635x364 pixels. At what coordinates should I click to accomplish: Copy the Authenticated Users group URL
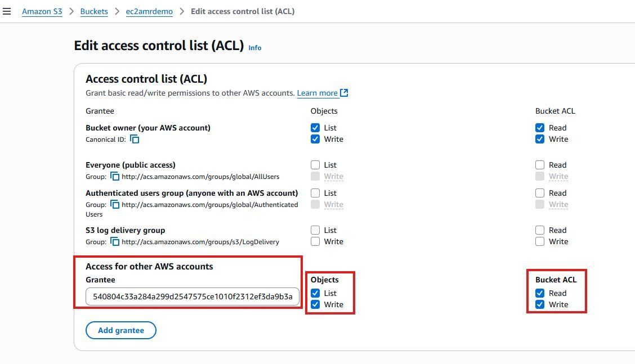115,204
